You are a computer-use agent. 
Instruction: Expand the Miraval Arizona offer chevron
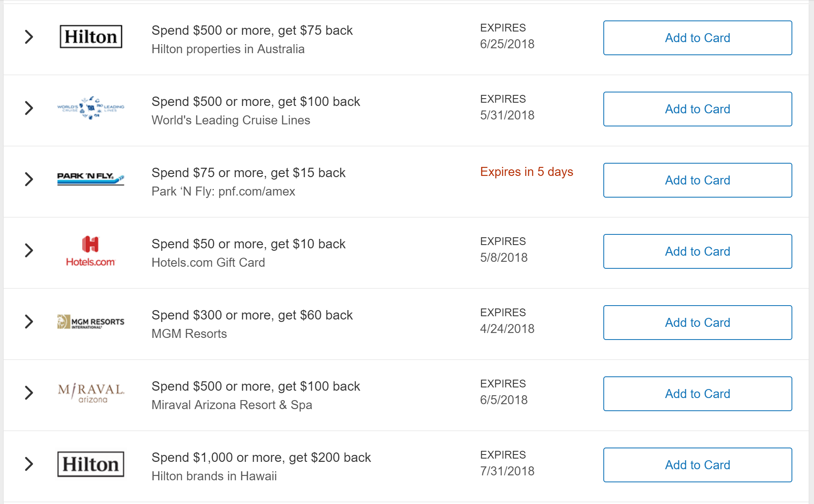tap(29, 393)
